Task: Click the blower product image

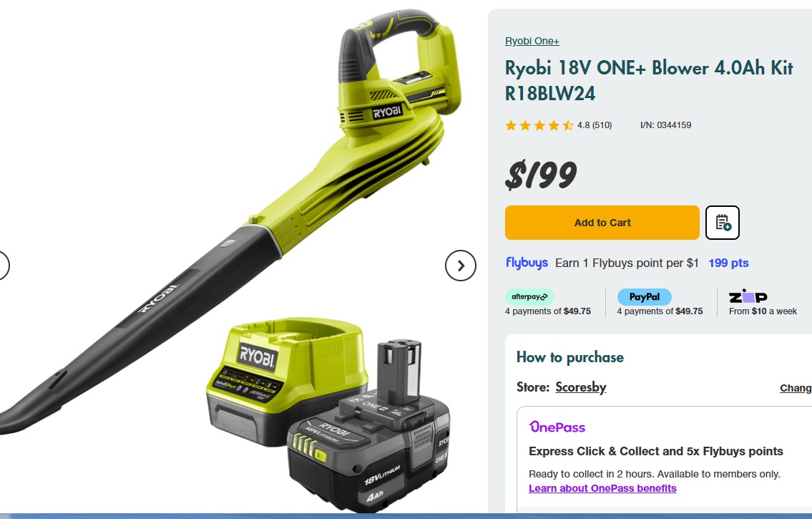Action: click(228, 218)
